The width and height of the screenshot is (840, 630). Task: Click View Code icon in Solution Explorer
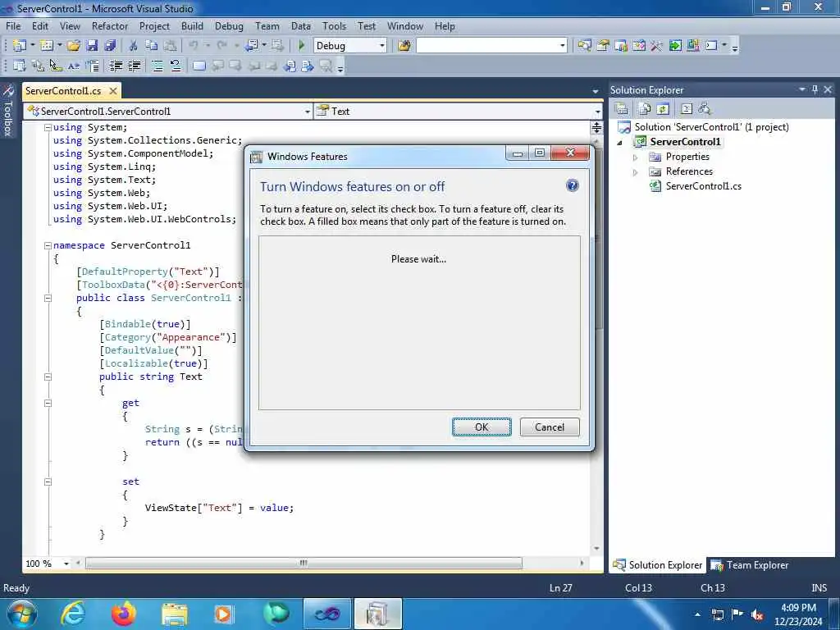pyautogui.click(x=687, y=109)
